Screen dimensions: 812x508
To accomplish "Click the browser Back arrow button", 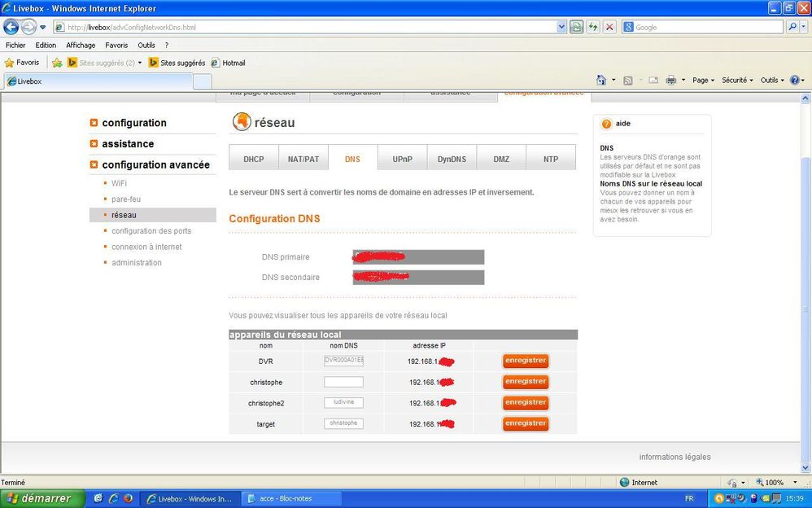I will pyautogui.click(x=11, y=27).
